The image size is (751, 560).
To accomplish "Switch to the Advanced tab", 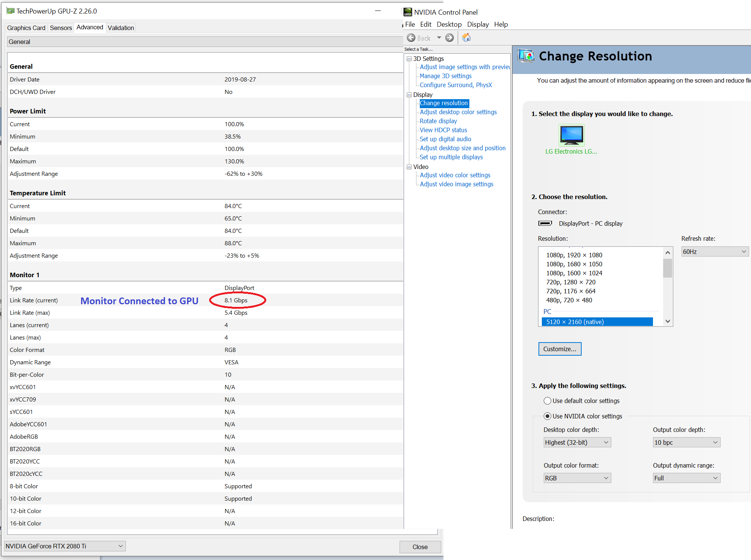I will [90, 27].
